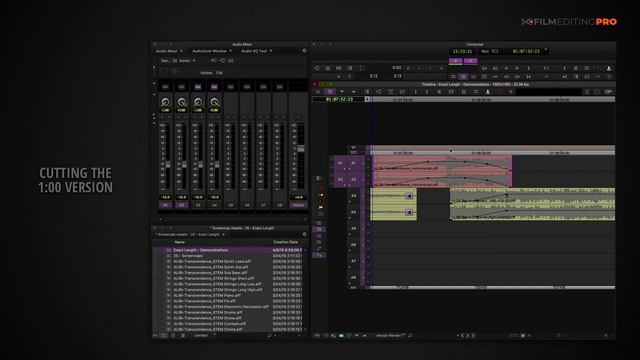Click the purple-highlighted view icon in bin footer
The image size is (640, 360).
click(164, 336)
